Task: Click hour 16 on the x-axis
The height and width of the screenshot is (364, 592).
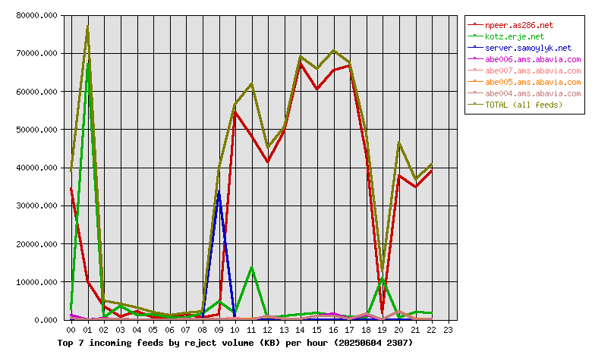Action: click(333, 330)
